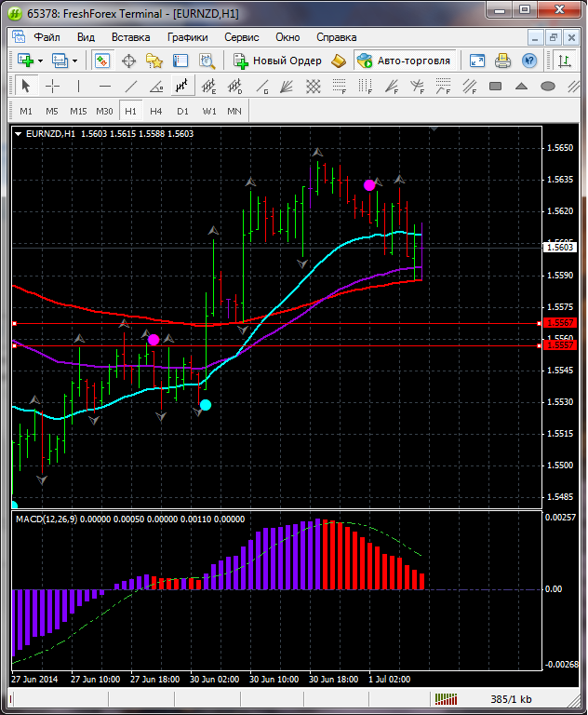
Task: Click the gray chart shift triangle marker
Action: click(434, 129)
